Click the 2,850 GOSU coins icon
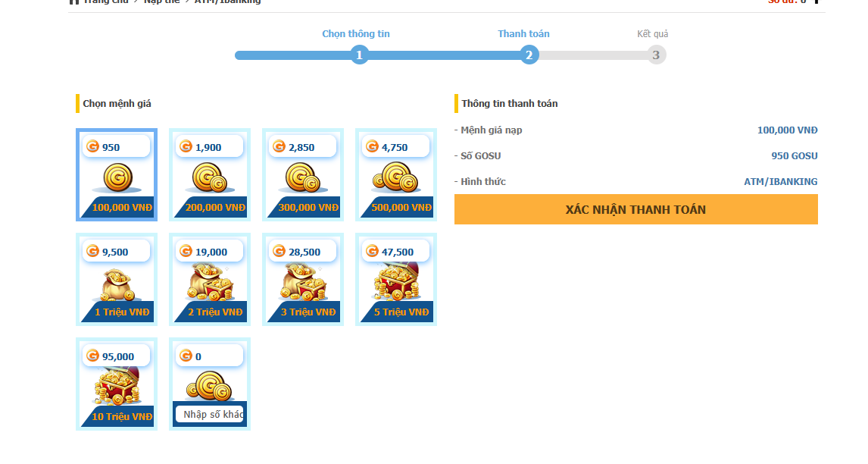The width and height of the screenshot is (868, 464). tap(302, 177)
